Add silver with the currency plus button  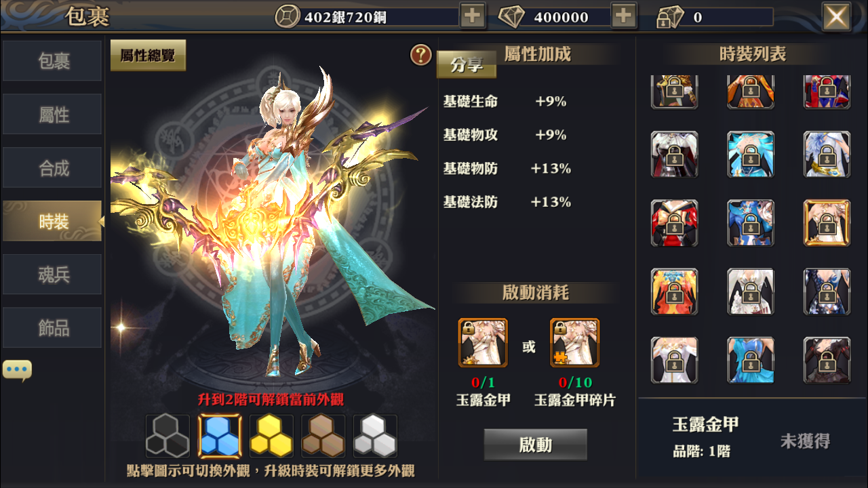click(x=473, y=16)
